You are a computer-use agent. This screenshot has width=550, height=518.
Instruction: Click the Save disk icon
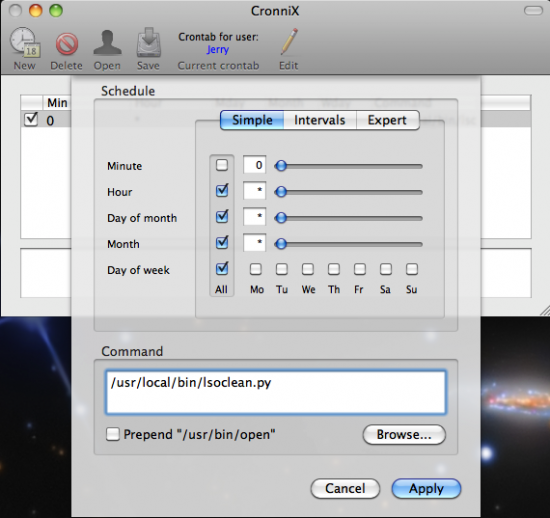[x=148, y=43]
